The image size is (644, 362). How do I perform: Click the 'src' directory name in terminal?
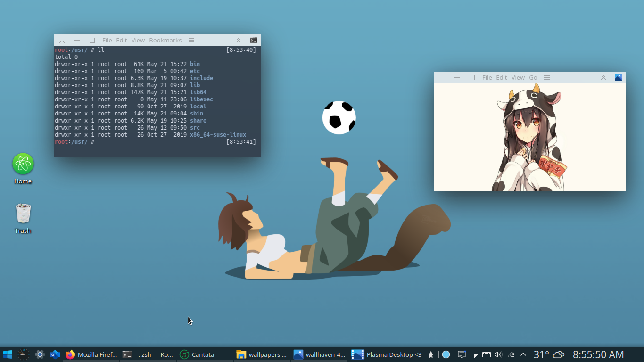195,128
